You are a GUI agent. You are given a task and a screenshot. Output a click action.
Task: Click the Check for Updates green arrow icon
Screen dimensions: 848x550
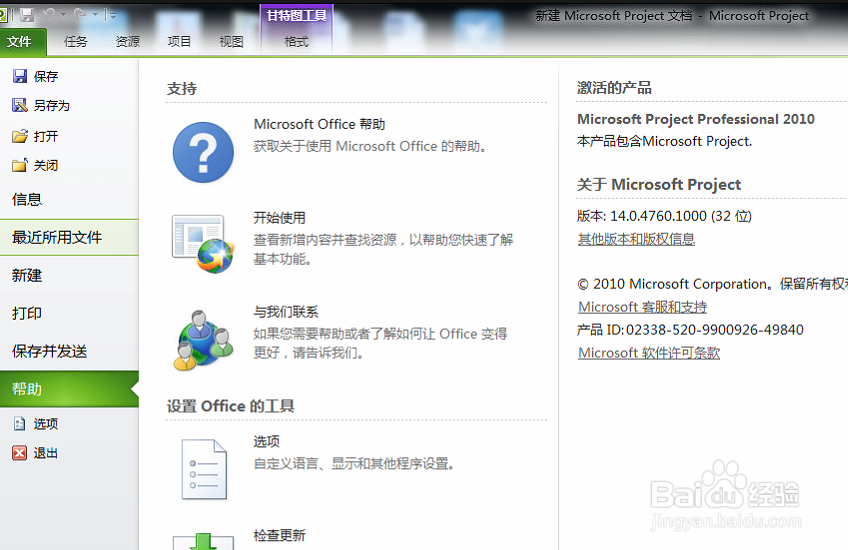click(x=203, y=541)
